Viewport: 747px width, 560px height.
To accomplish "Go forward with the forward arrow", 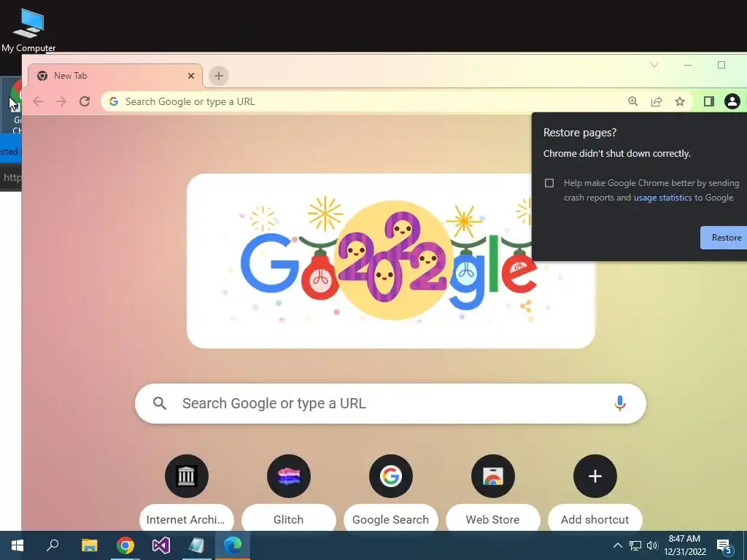I will 61,101.
